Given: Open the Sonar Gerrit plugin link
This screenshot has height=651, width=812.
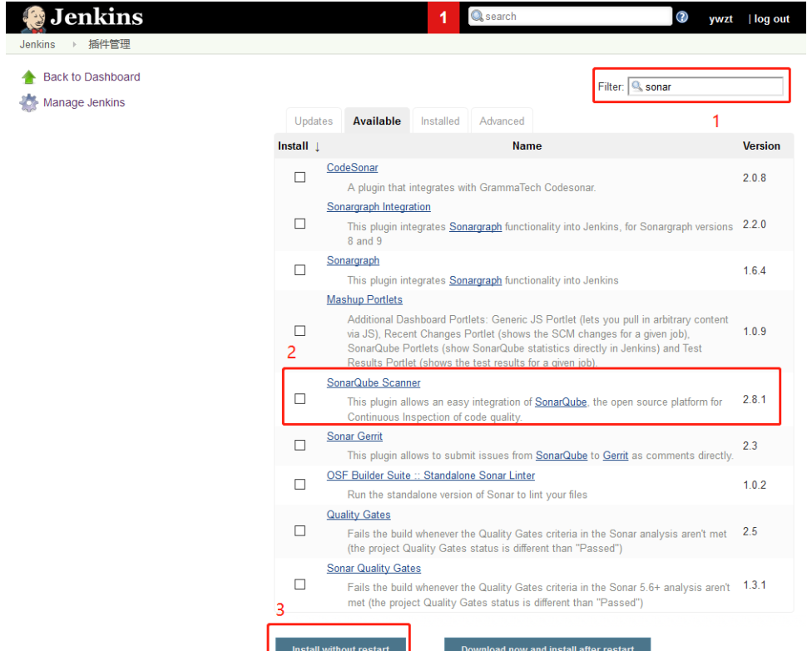Looking at the screenshot, I should coord(354,436).
